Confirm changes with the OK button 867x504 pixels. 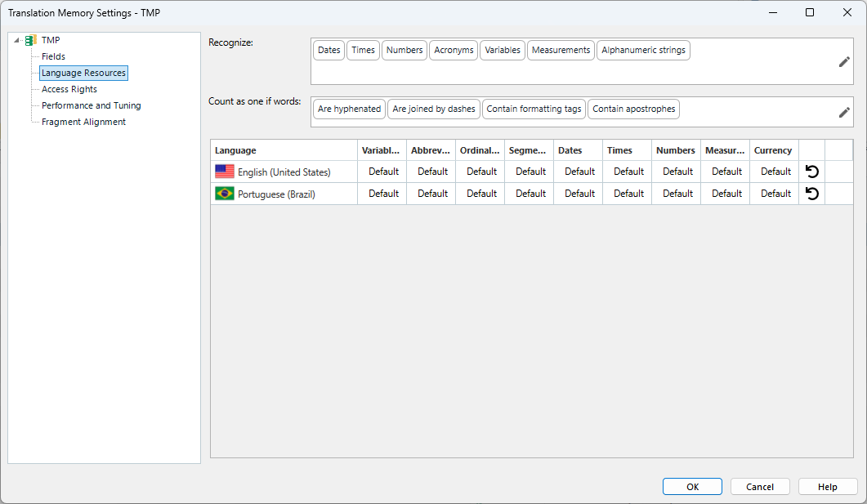[x=692, y=486]
